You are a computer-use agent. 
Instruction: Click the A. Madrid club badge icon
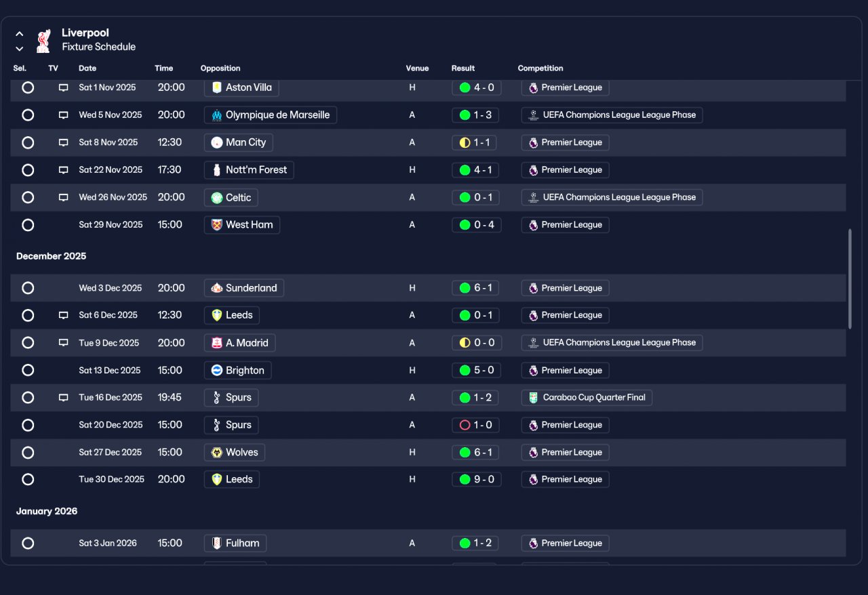click(x=217, y=343)
